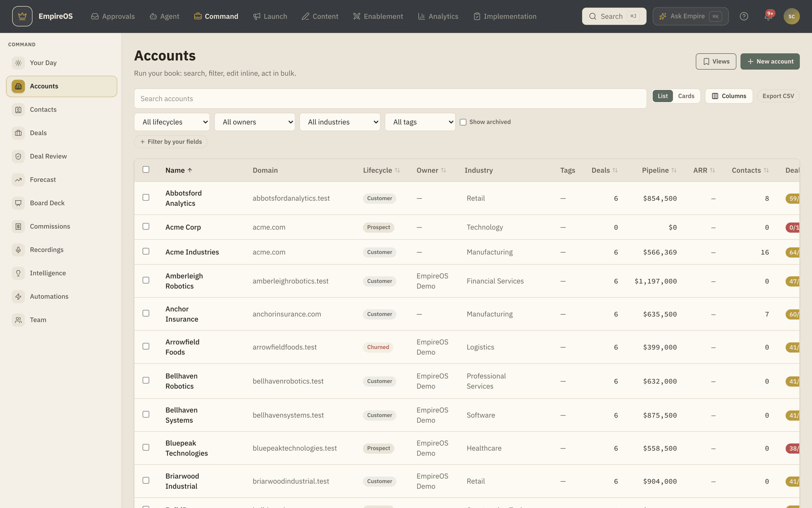The height and width of the screenshot is (508, 812).
Task: Check the Acme Corp row checkbox
Action: click(146, 226)
